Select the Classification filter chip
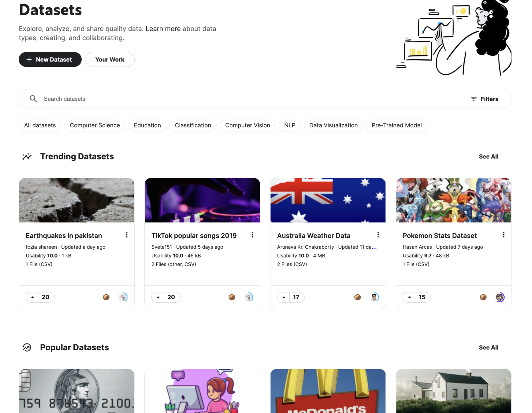The height and width of the screenshot is (413, 532). (x=193, y=125)
